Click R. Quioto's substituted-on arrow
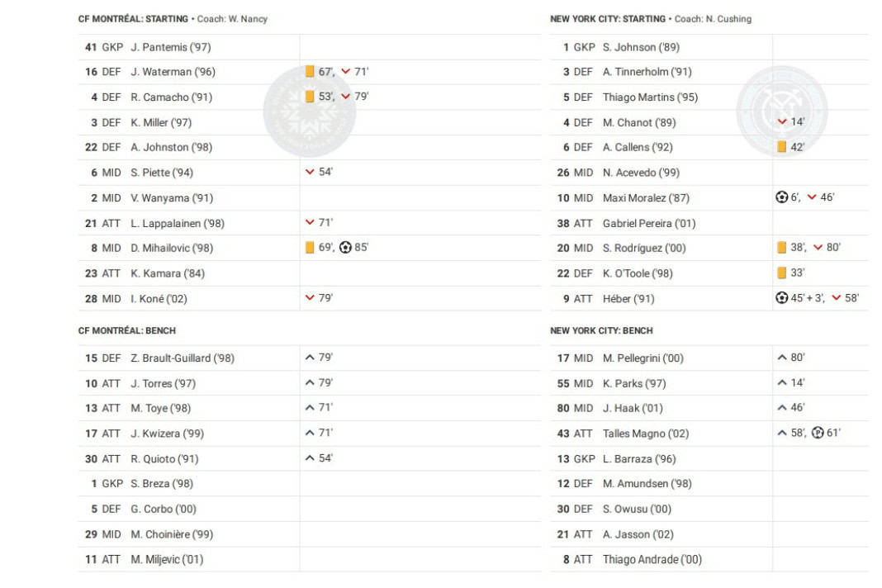The width and height of the screenshot is (882, 588). coord(310,458)
